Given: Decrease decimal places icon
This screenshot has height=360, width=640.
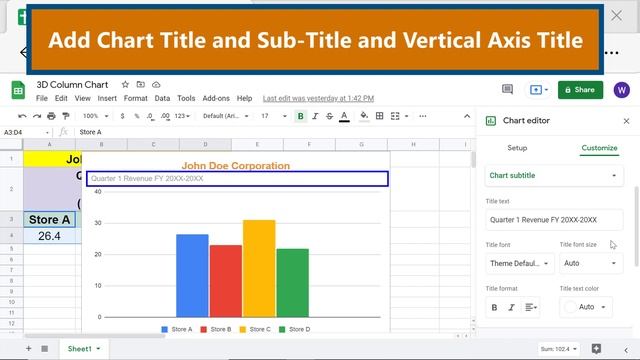Looking at the screenshot, I should click(150, 116).
